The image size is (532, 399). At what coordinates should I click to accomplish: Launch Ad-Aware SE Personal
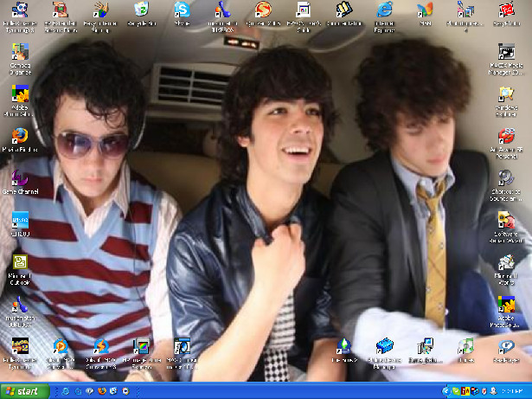pos(506,136)
